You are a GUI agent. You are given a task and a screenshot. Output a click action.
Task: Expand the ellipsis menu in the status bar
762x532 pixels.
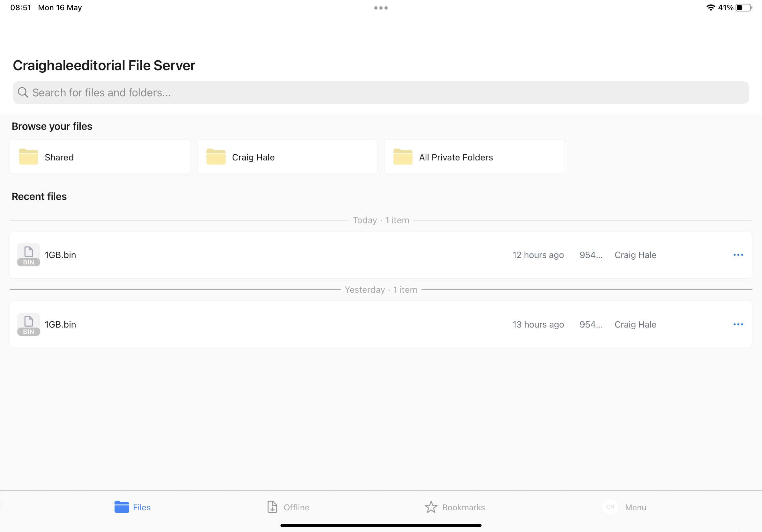coord(381,7)
